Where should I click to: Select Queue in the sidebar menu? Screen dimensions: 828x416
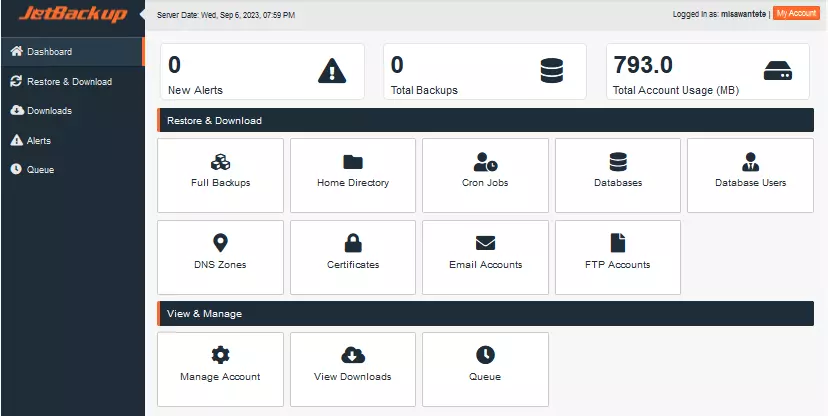click(x=40, y=169)
